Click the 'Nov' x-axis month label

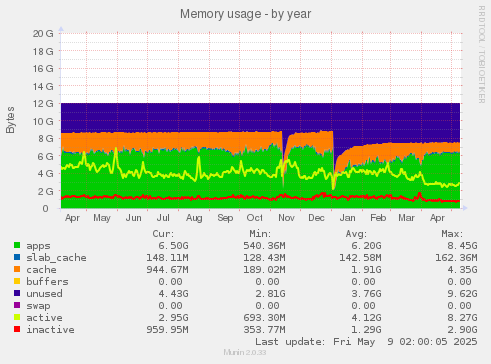pyautogui.click(x=286, y=218)
